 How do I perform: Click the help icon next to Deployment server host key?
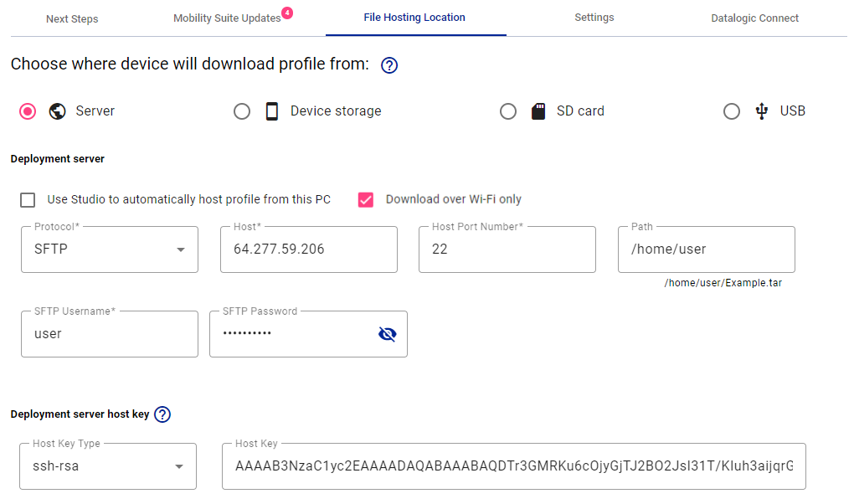click(162, 414)
